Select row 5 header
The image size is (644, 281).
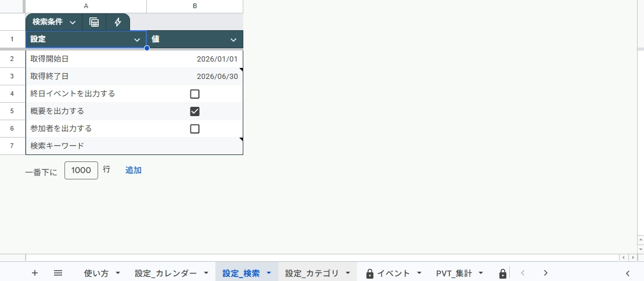point(12,111)
